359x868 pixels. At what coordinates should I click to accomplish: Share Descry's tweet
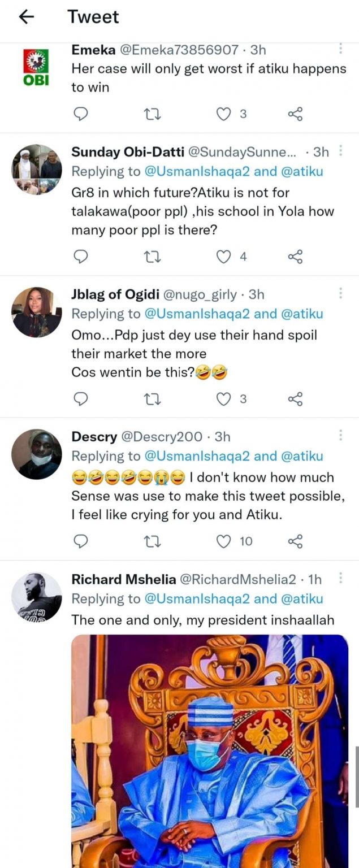[x=295, y=541]
